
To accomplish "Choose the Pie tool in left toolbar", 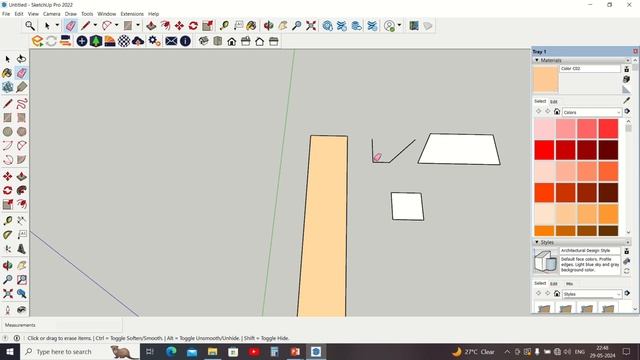I will click(22, 160).
